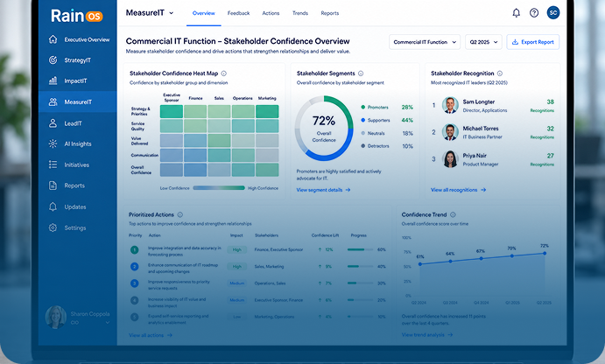Click info icon next to Confidence Trend
The height and width of the screenshot is (364, 605).
[453, 214]
